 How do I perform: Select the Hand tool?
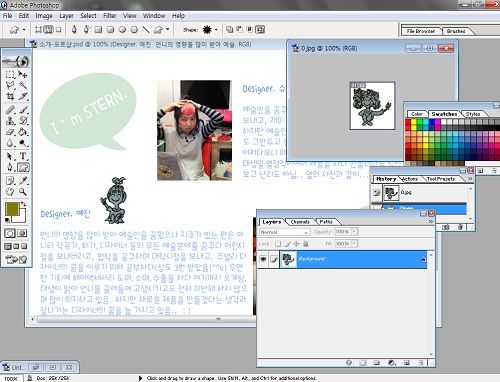point(10,192)
